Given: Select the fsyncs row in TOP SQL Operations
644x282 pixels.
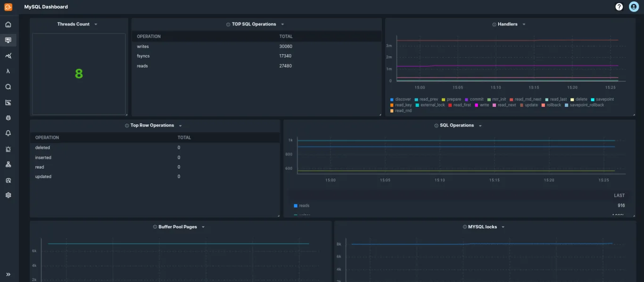Looking at the screenshot, I should click(256, 56).
